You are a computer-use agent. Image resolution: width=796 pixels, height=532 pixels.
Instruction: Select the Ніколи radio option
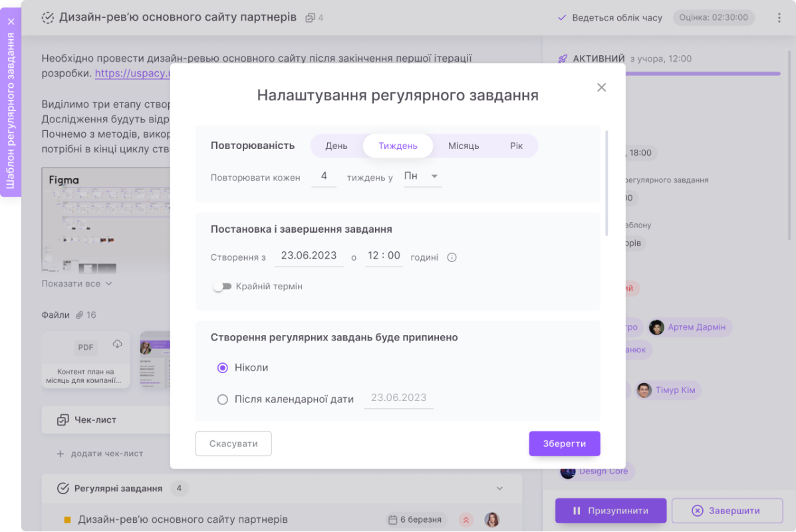click(x=223, y=368)
